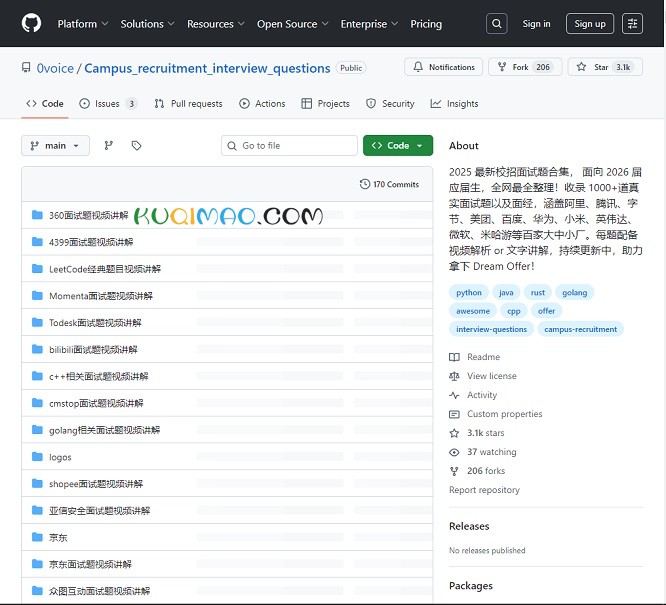The width and height of the screenshot is (666, 605).
Task: Click the scale icon next to View license
Action: click(x=454, y=376)
